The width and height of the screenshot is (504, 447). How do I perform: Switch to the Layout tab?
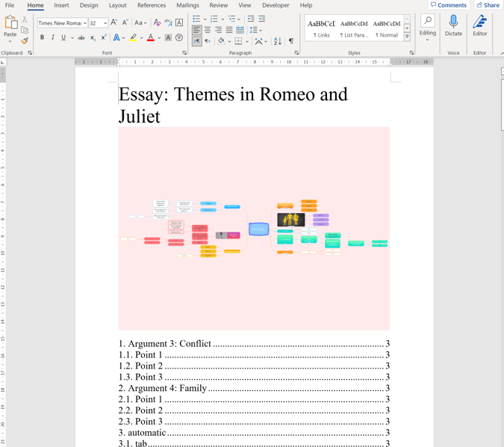[118, 5]
